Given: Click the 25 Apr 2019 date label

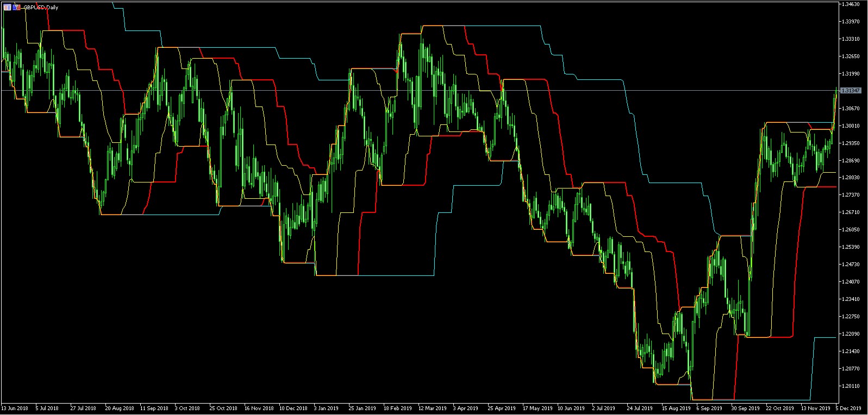Looking at the screenshot, I should (502, 408).
